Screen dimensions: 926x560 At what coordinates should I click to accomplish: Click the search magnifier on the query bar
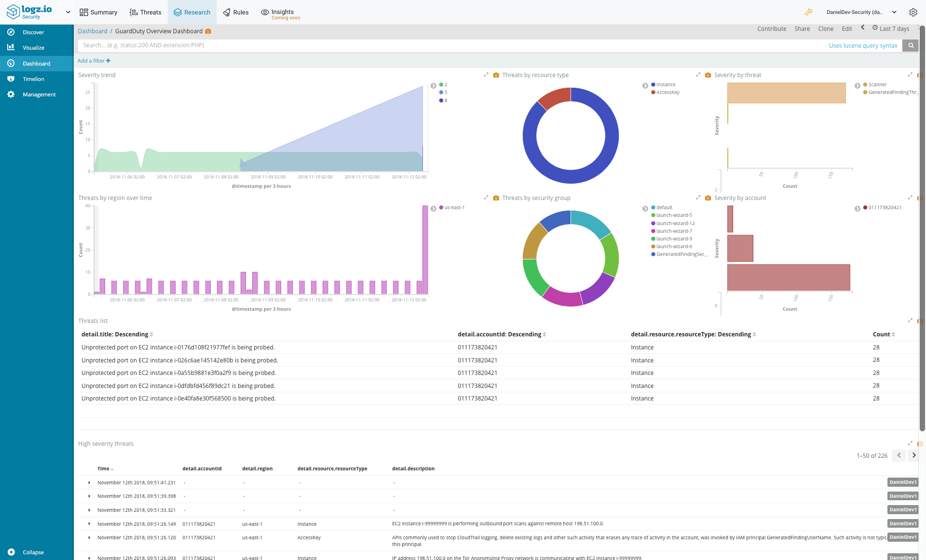pyautogui.click(x=911, y=45)
